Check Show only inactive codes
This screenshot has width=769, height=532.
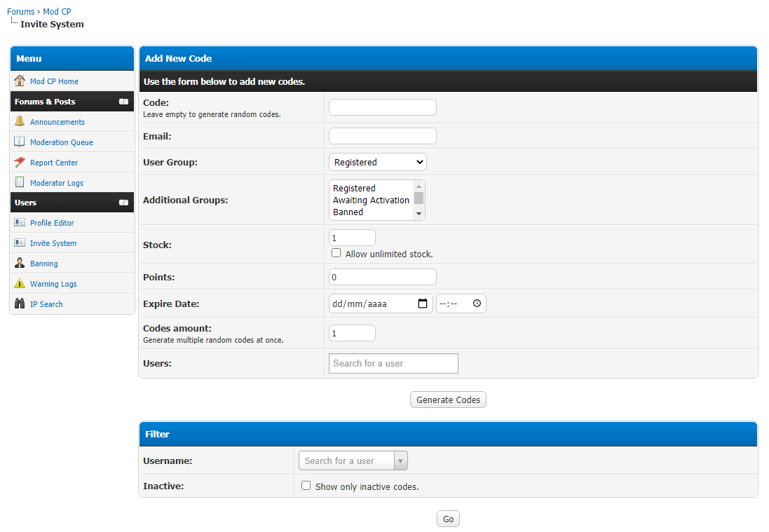306,486
